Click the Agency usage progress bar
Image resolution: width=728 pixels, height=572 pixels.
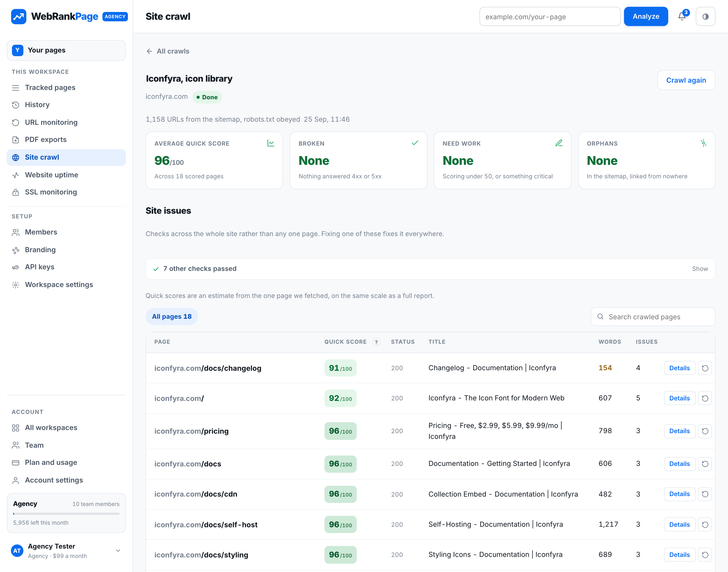point(66,514)
